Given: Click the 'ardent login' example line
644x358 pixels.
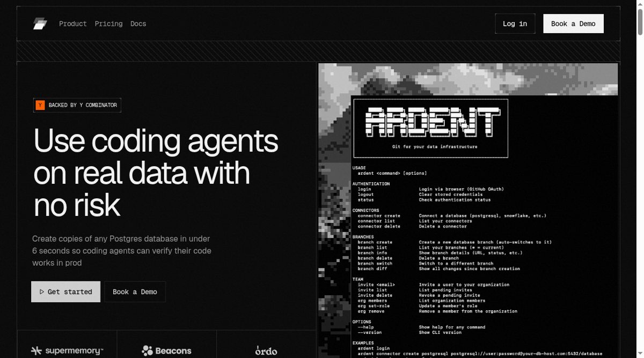Looking at the screenshot, I should 374,348.
